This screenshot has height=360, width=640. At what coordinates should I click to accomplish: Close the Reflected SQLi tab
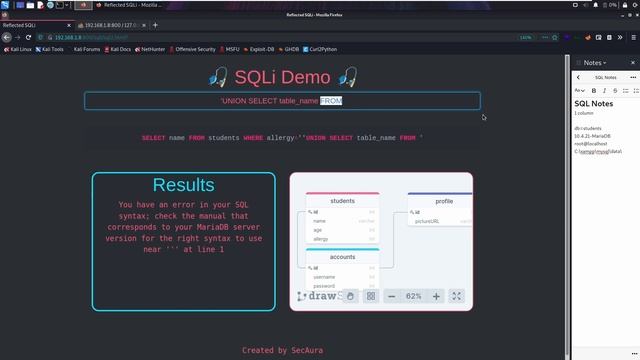coord(69,25)
